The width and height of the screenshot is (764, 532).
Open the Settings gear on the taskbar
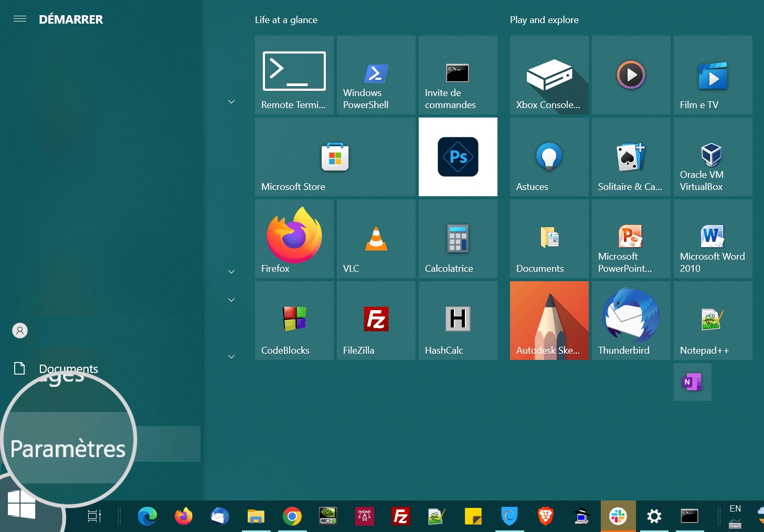click(654, 516)
